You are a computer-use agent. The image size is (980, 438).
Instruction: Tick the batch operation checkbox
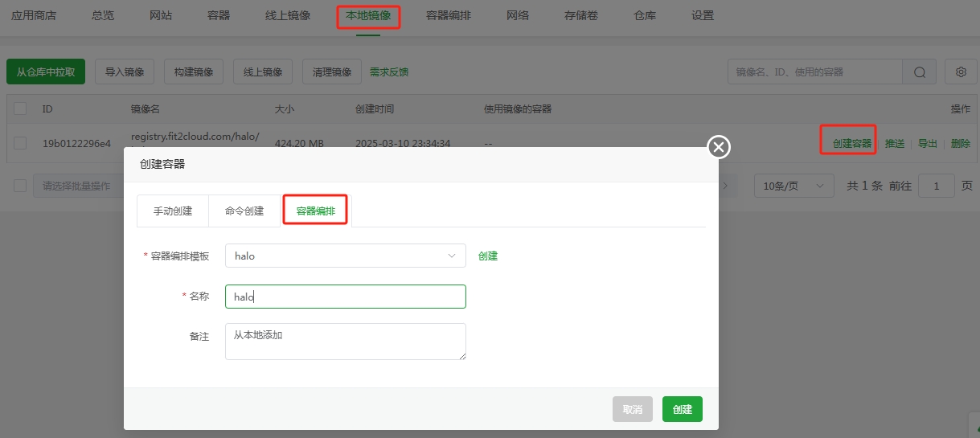point(20,186)
